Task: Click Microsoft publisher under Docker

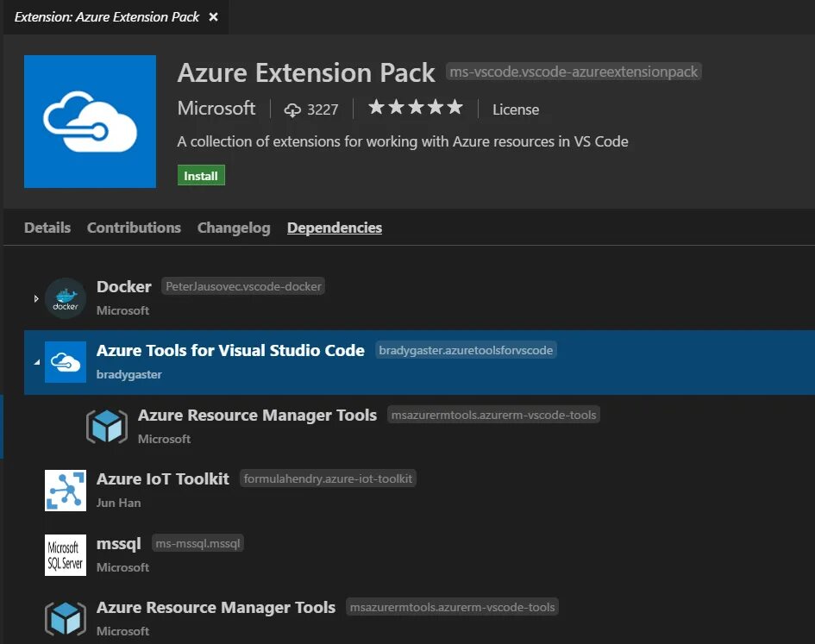Action: pyautogui.click(x=122, y=310)
